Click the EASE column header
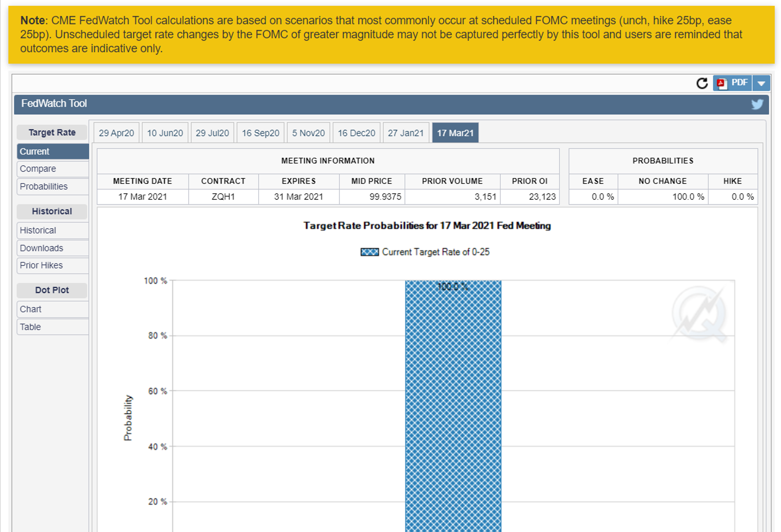 593,181
